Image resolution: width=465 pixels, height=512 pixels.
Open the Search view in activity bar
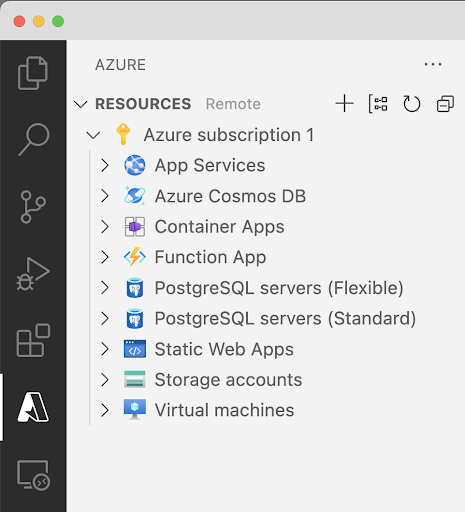click(34, 139)
